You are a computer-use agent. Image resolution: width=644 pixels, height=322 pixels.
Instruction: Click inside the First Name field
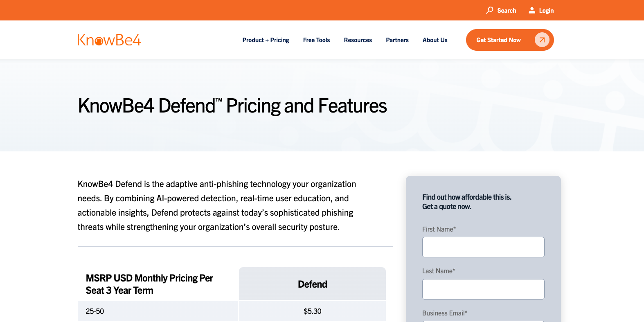[483, 247]
